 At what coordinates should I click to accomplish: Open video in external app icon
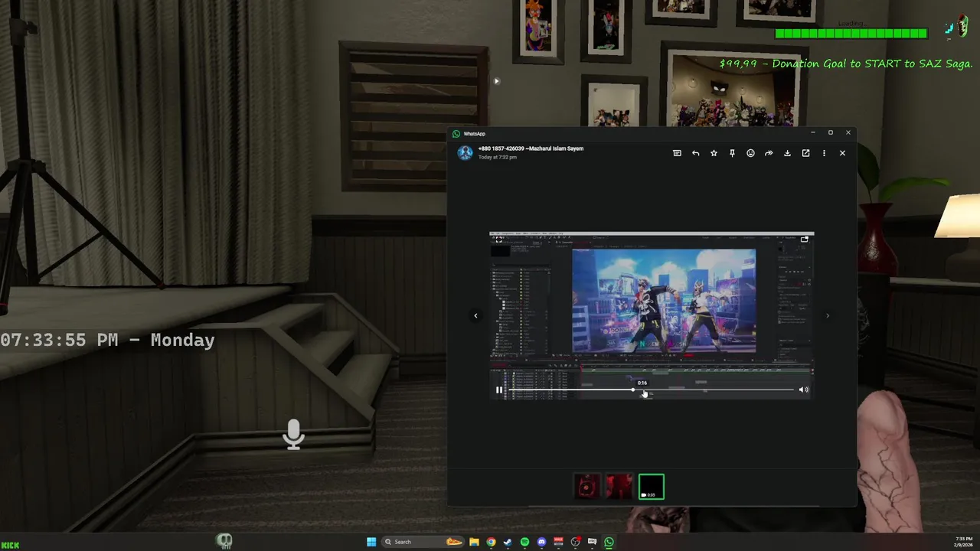[x=805, y=153]
